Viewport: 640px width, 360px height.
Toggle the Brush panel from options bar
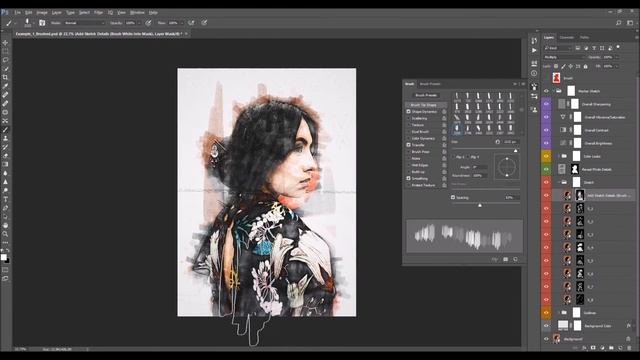[42, 23]
